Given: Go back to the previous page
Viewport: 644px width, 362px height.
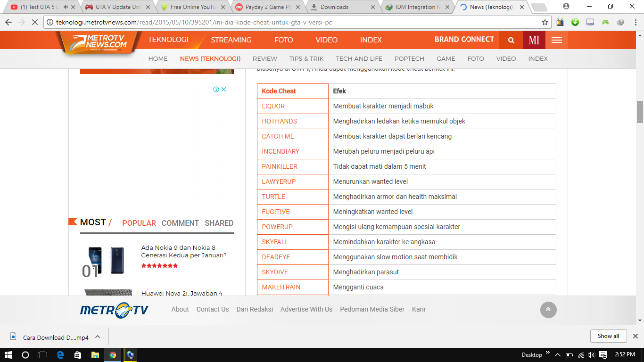Looking at the screenshot, I should click(8, 22).
